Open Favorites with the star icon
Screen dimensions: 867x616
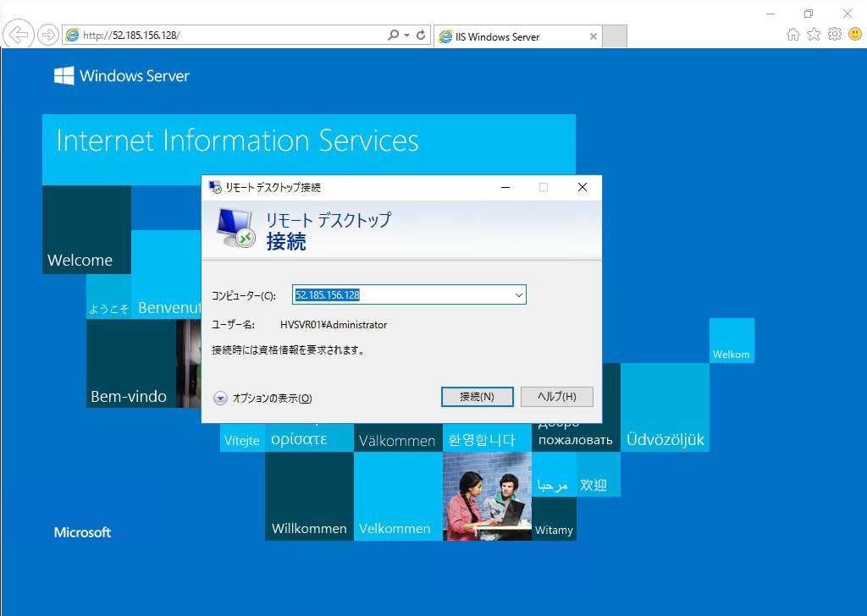814,35
